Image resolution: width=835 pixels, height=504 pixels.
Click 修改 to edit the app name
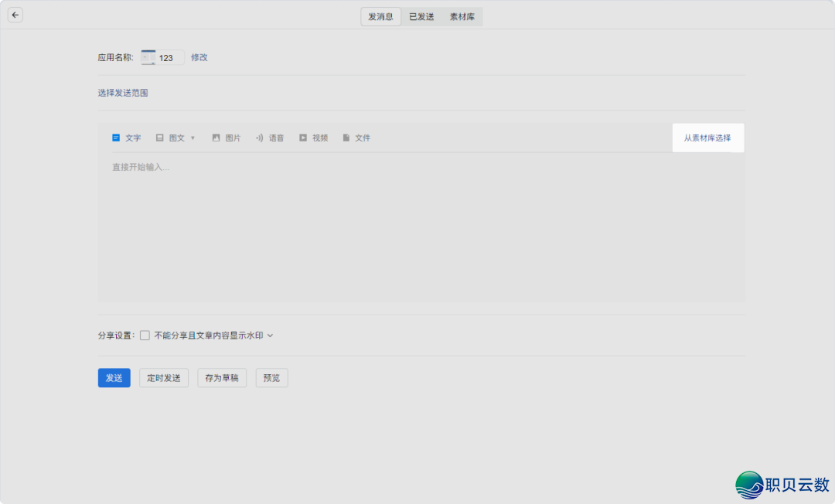[199, 56]
